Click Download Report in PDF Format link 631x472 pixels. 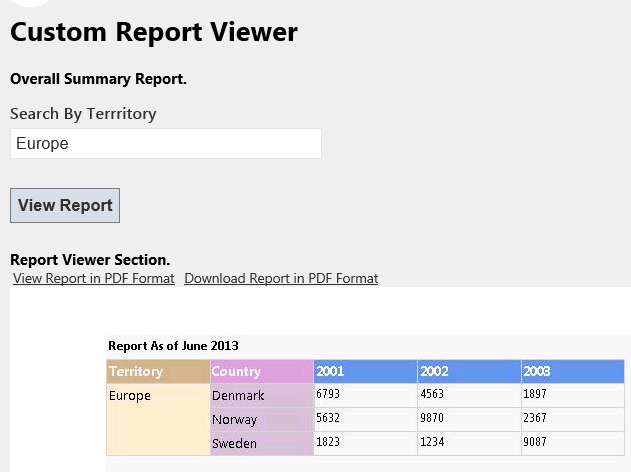click(281, 278)
